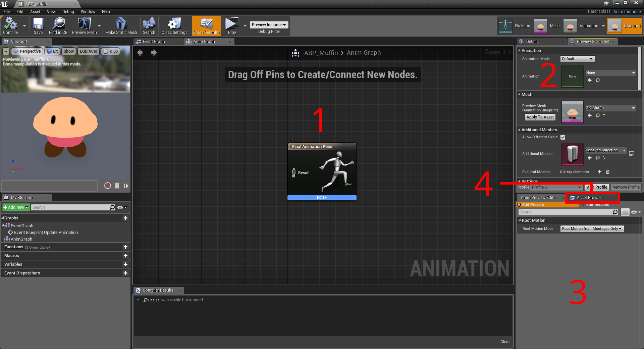The height and width of the screenshot is (349, 644).
Task: Click the toolbar Search icon
Action: point(149,26)
